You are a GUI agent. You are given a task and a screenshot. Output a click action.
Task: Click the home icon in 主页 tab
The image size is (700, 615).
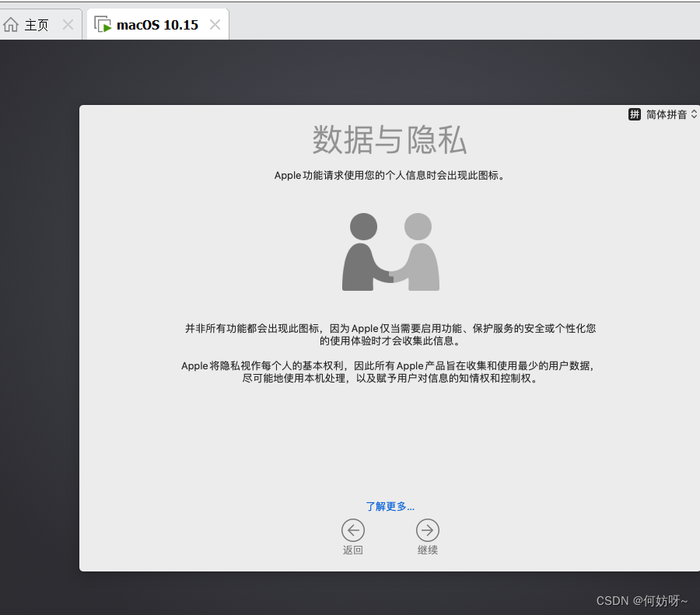pyautogui.click(x=11, y=25)
